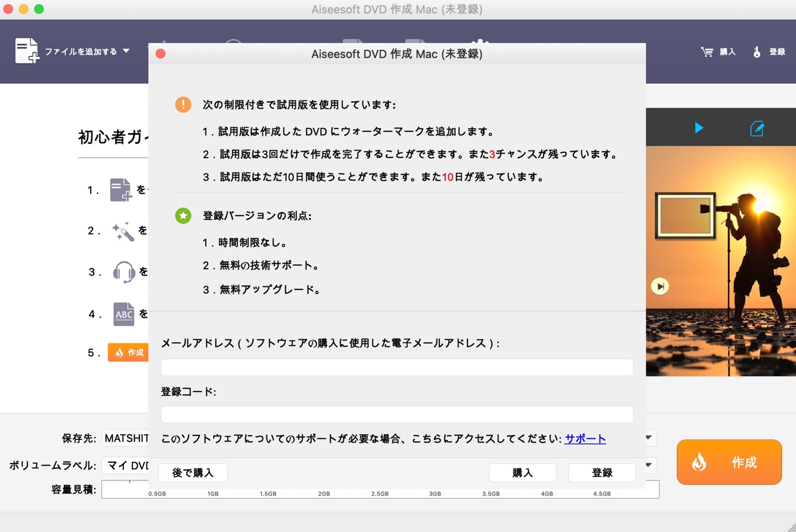This screenshot has height=532, width=796.
Task: Click the blue play preview icon
Action: click(699, 128)
